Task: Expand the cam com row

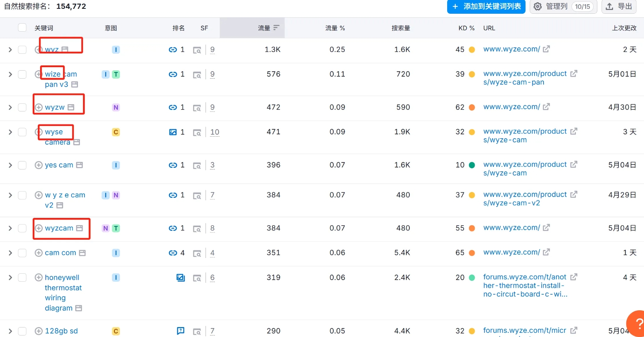Action: tap(10, 253)
